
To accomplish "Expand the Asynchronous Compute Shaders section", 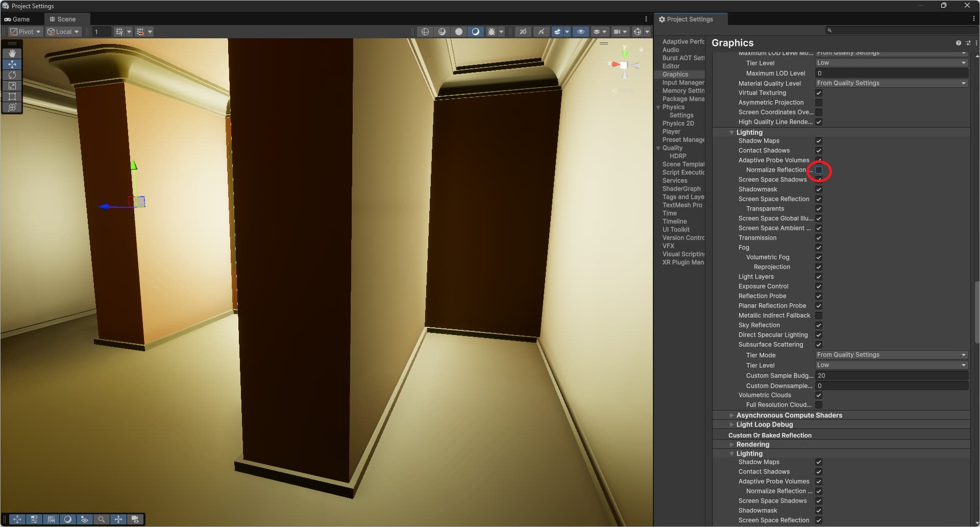I will 732,415.
